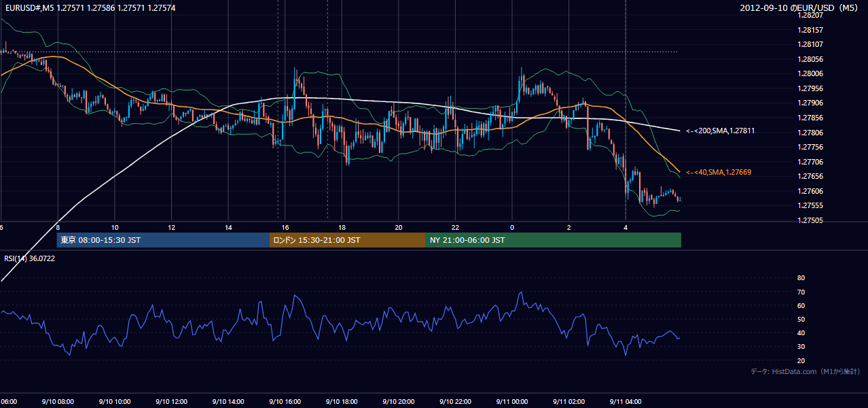The height and width of the screenshot is (408, 868).
Task: Click the hour tick 18 under the price chart
Action: pyautogui.click(x=342, y=227)
